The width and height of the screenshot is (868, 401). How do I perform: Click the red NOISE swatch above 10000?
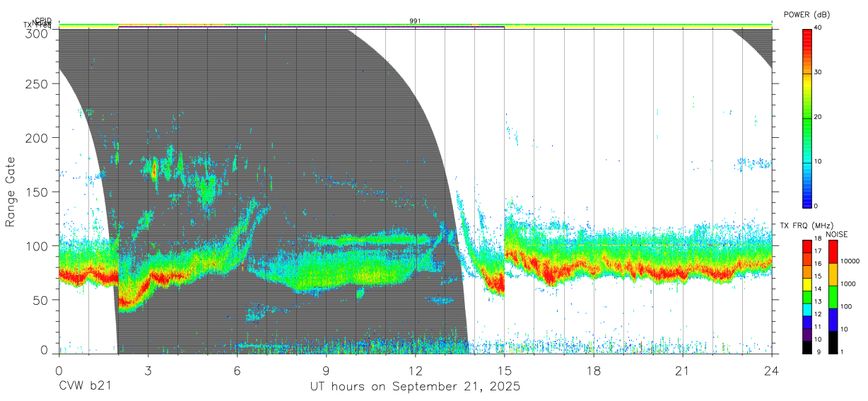(x=833, y=252)
